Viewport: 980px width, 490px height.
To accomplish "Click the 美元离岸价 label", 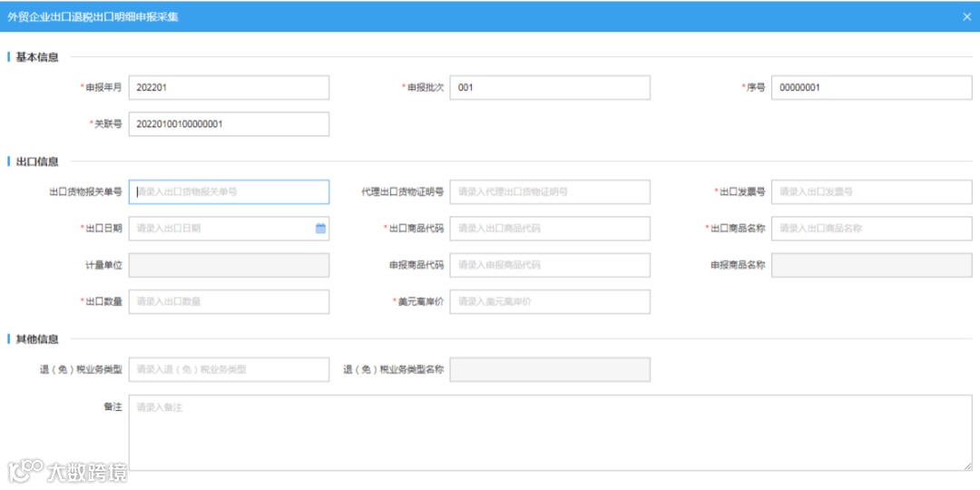I will click(420, 302).
